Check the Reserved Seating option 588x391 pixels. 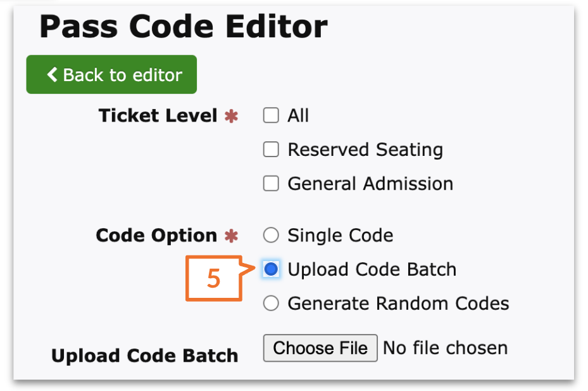271,150
